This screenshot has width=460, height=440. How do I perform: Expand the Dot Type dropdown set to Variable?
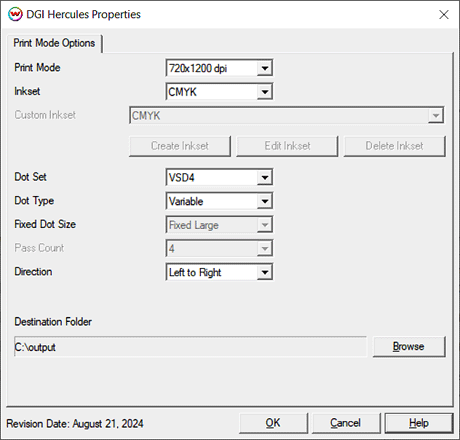pos(219,201)
